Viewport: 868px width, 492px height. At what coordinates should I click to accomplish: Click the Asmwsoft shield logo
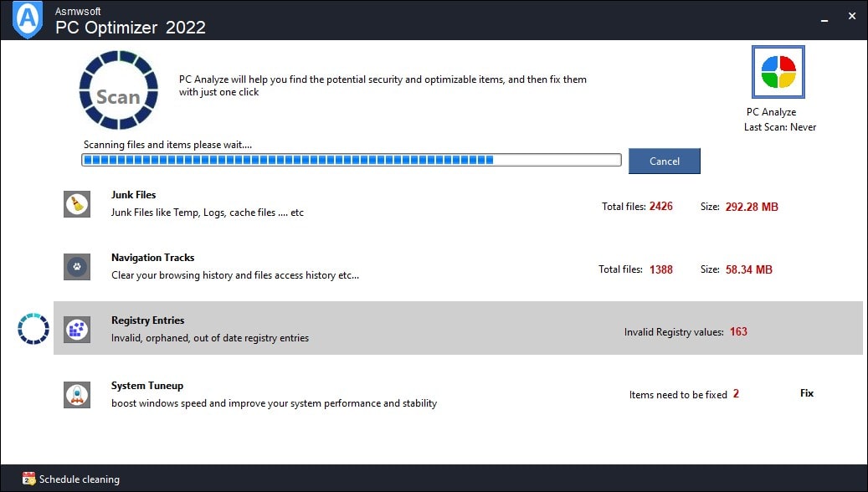coord(28,19)
